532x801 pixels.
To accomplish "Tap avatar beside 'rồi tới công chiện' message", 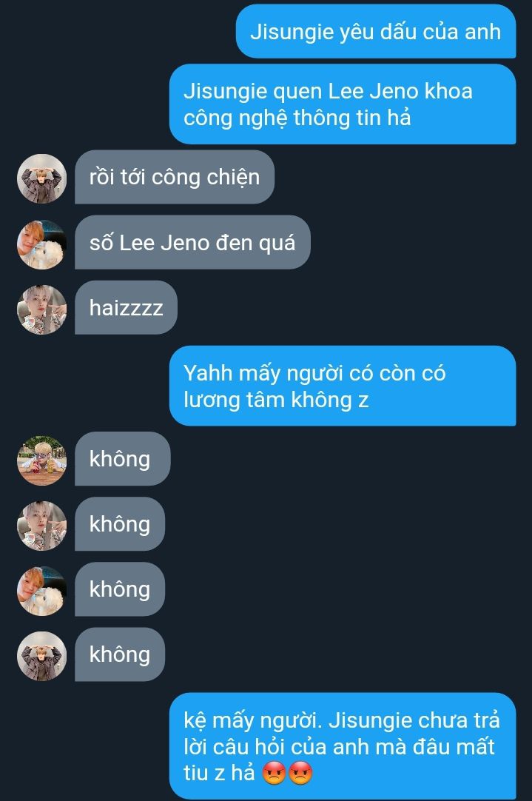I will pos(42,179).
